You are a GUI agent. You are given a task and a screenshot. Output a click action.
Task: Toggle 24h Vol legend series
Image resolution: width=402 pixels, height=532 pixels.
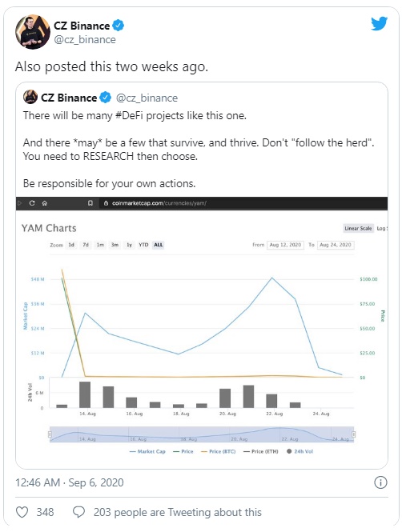299,451
